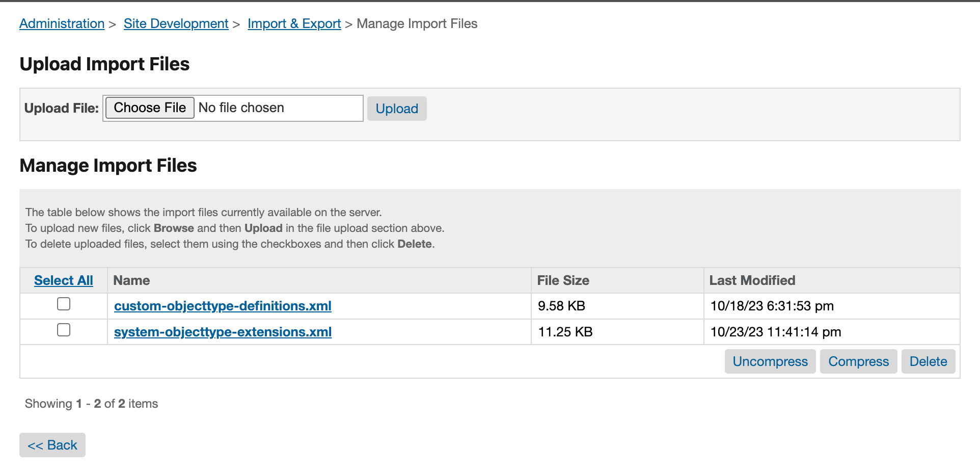The height and width of the screenshot is (473, 980).
Task: Click the Upload button
Action: (397, 108)
